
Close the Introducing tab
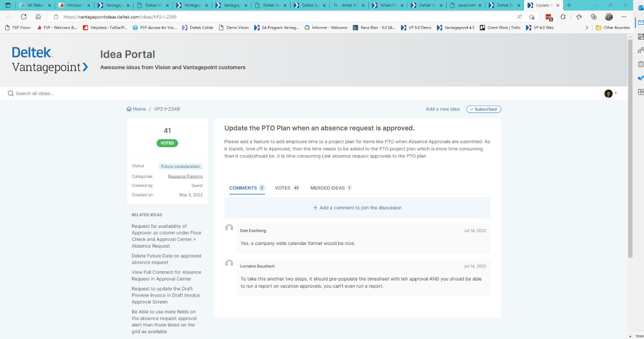pyautogui.click(x=89, y=5)
